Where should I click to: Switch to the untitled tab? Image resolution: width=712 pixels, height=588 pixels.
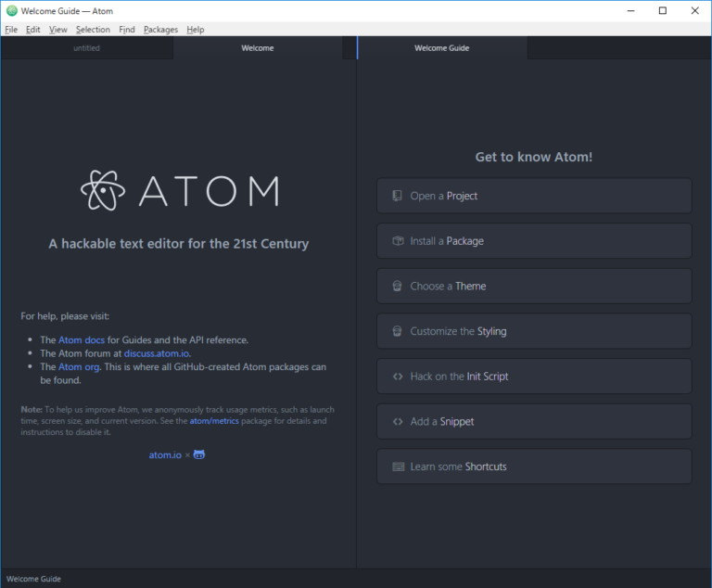87,48
